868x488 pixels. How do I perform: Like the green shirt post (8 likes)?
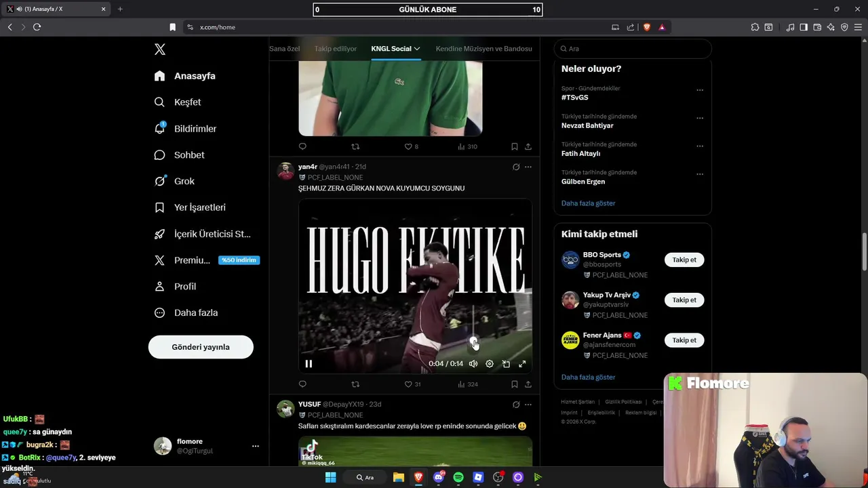(411, 146)
